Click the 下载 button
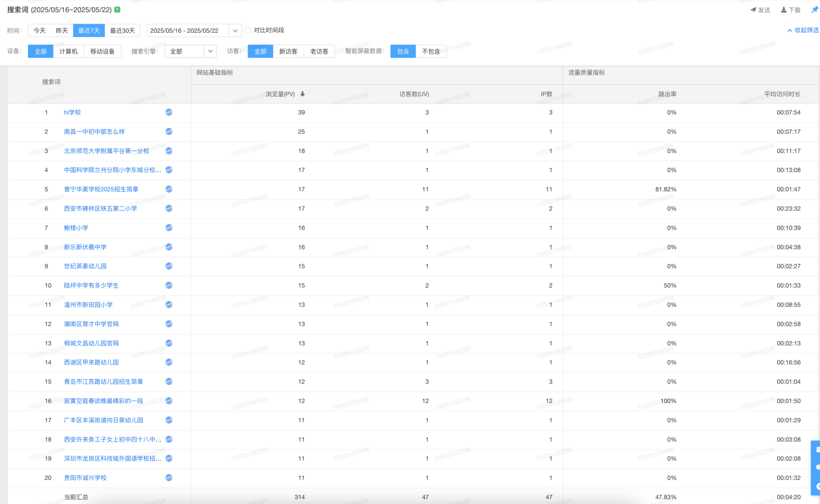The image size is (820, 504). click(x=790, y=10)
